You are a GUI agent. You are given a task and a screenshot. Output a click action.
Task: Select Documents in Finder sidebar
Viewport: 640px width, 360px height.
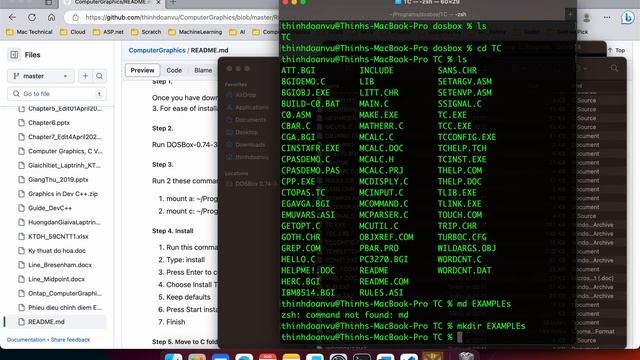(246, 120)
